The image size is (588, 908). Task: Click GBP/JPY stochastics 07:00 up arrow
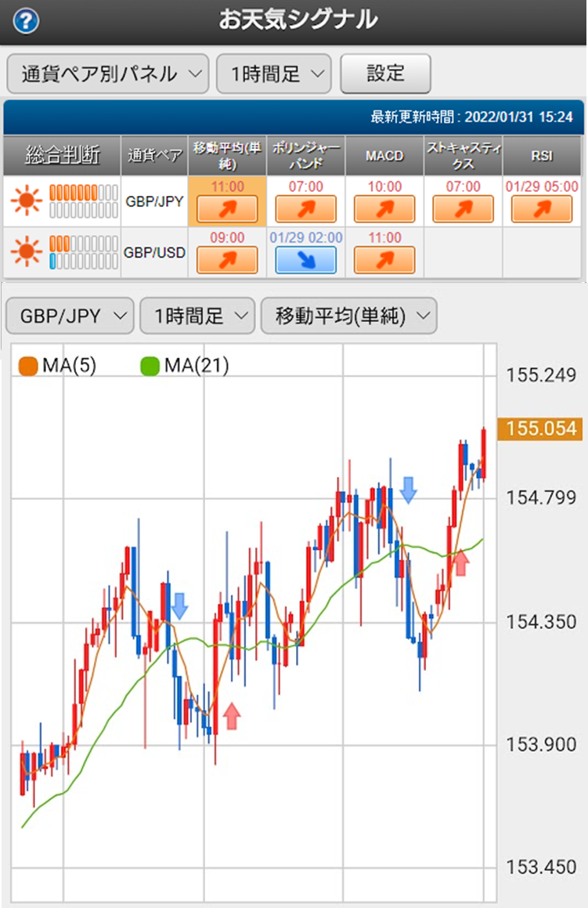click(x=463, y=209)
